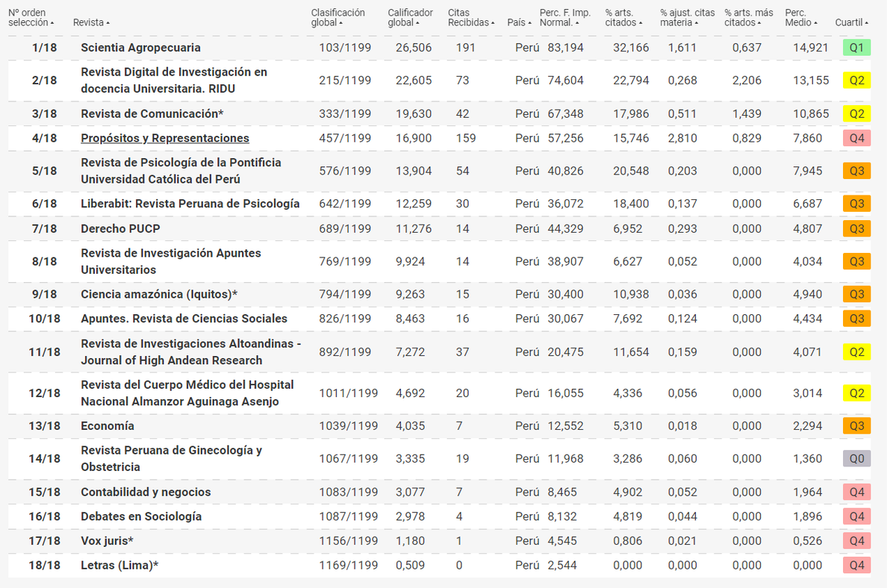Select order number 18/18
Viewport: 896px width, 588px height.
click(x=44, y=566)
